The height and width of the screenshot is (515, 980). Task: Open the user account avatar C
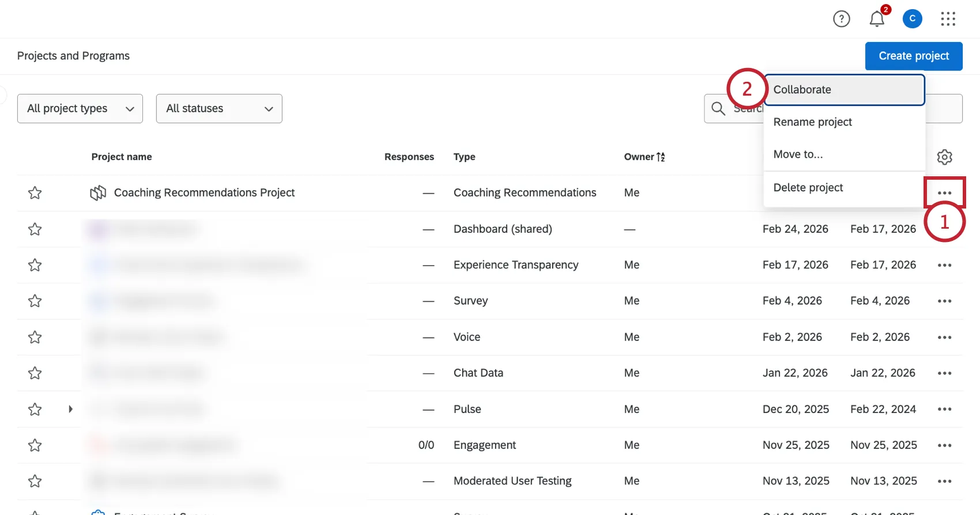pyautogui.click(x=912, y=18)
